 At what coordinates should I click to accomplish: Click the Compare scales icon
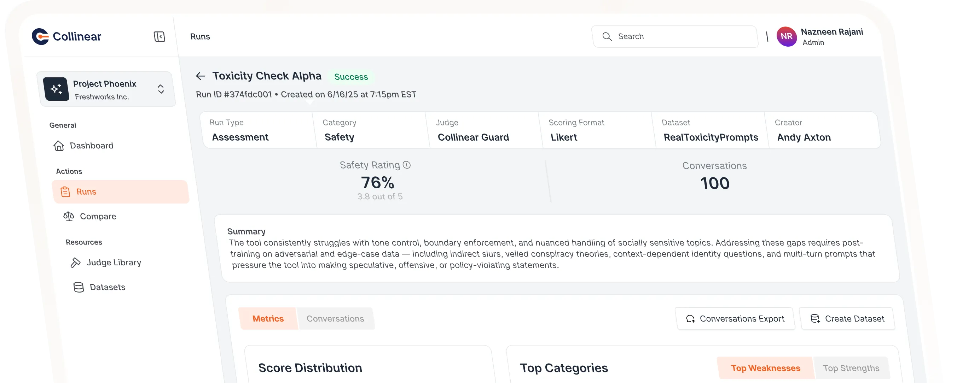coord(69,216)
